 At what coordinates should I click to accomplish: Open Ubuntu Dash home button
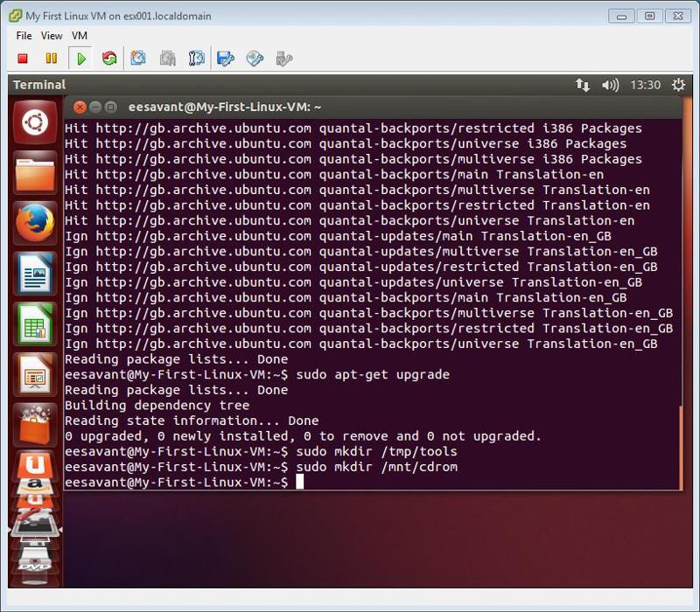pyautogui.click(x=35, y=122)
